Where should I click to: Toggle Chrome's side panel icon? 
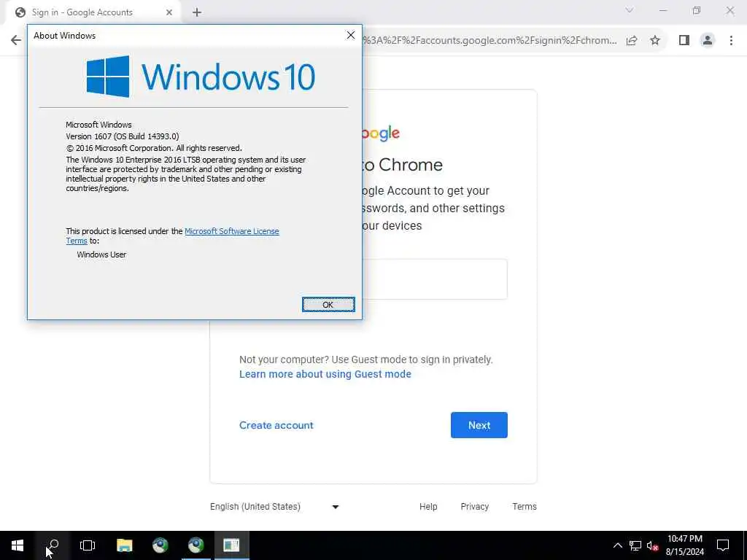(x=684, y=41)
